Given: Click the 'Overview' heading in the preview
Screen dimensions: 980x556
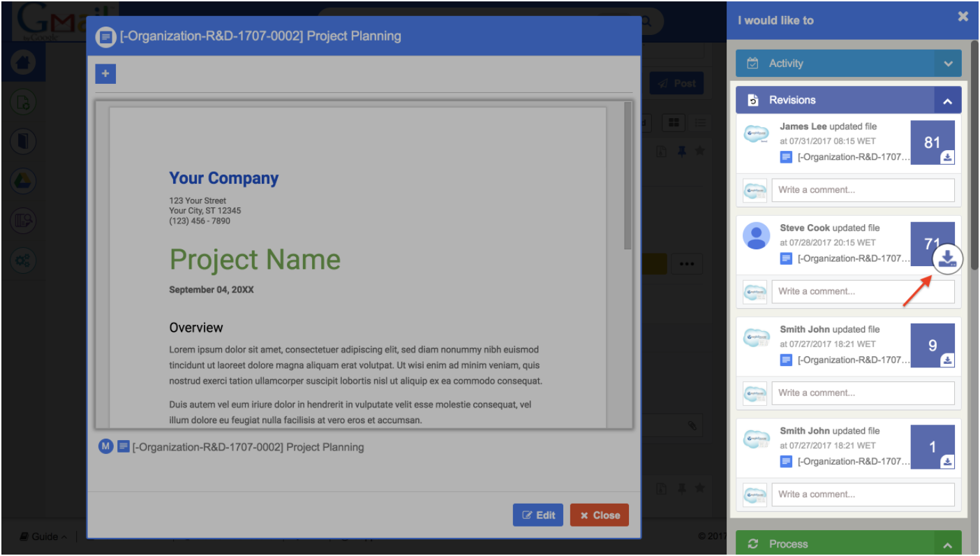Looking at the screenshot, I should [x=196, y=328].
